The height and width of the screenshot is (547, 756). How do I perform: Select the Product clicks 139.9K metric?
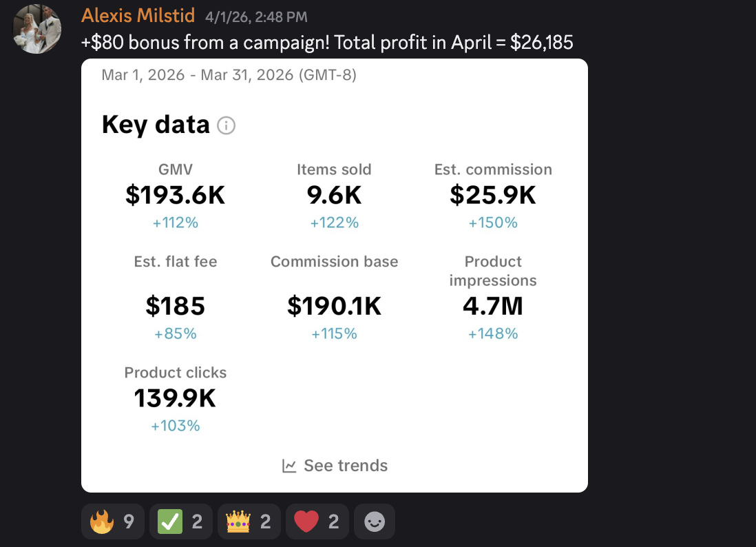[x=176, y=399]
